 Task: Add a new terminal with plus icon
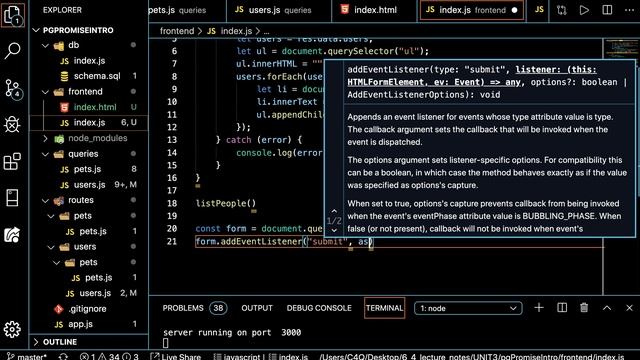(x=539, y=308)
